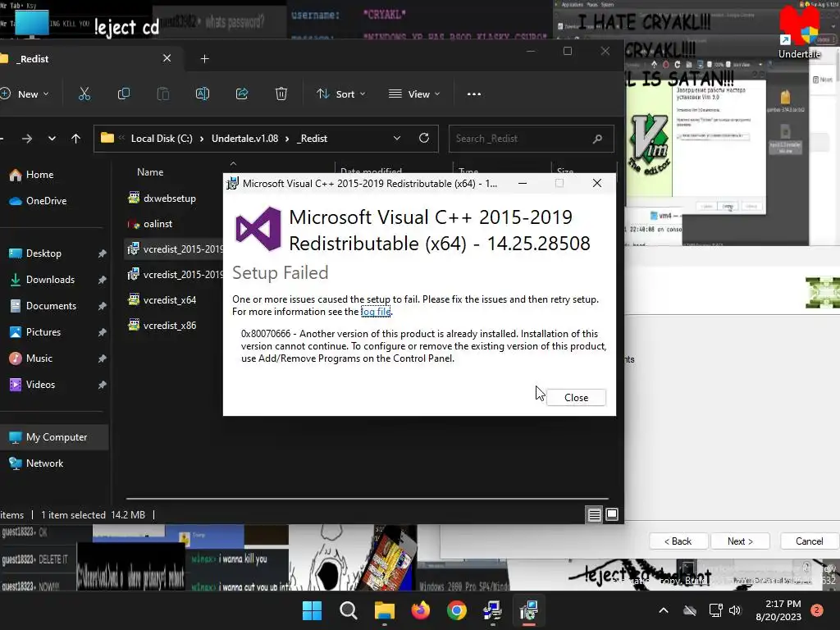This screenshot has height=630, width=840.
Task: Click the VC++ installer taskbar icon
Action: pyautogui.click(x=529, y=610)
